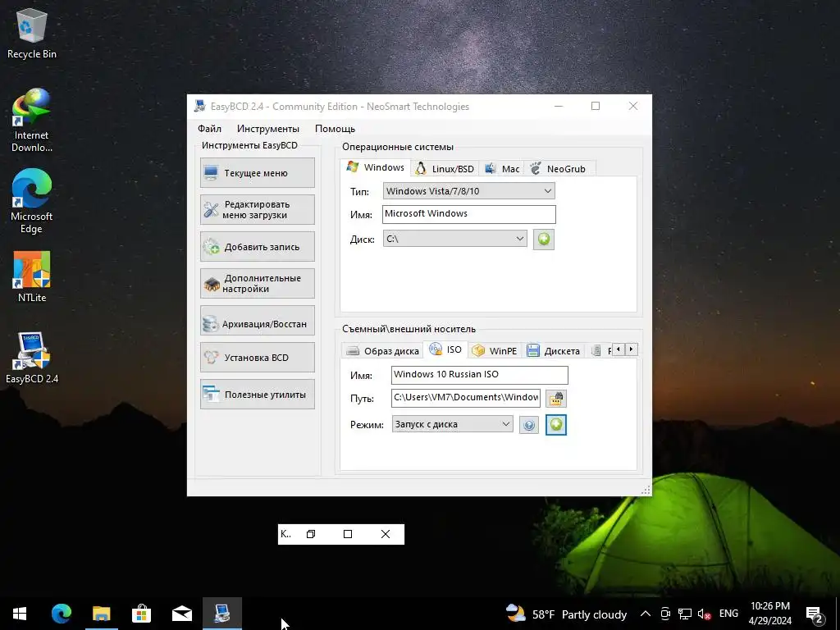
Task: Open Mail app from taskbar
Action: tap(181, 614)
